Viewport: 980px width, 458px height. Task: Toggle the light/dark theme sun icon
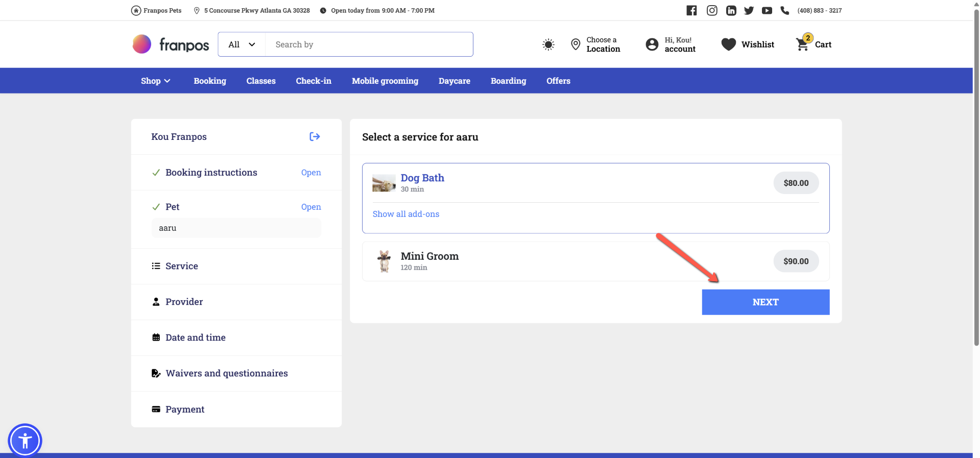click(548, 44)
